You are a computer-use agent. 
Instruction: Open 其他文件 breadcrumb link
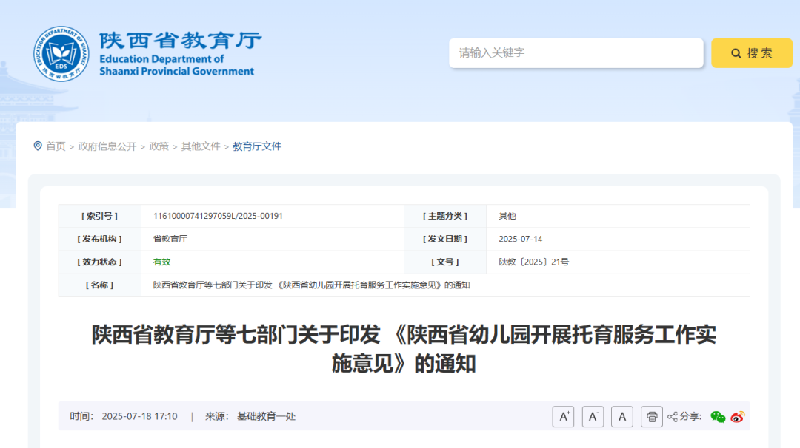coord(201,146)
